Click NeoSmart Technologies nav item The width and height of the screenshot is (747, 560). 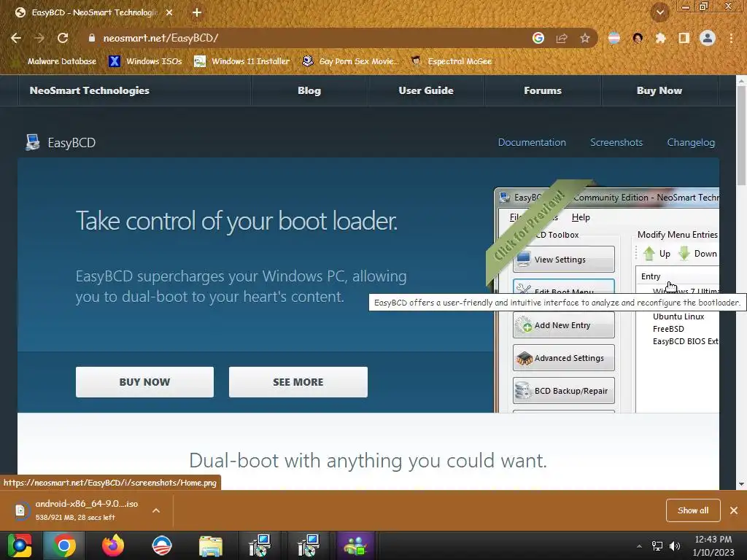click(x=90, y=90)
